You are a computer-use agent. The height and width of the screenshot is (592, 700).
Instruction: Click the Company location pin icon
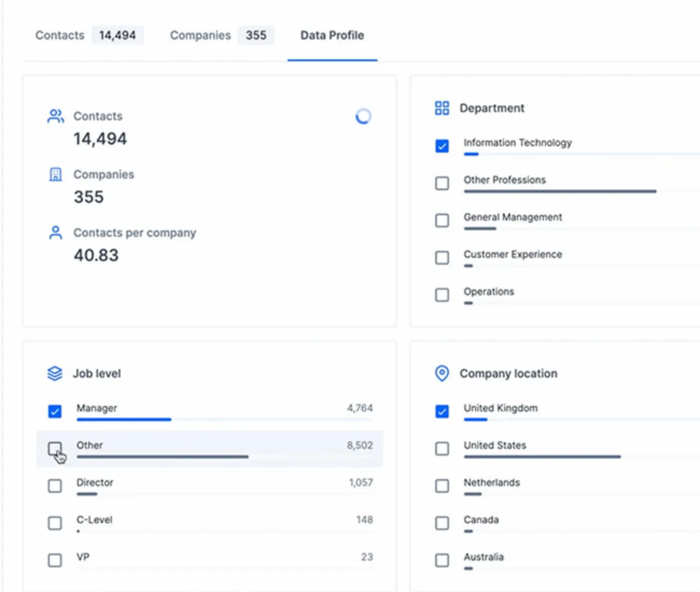point(442,373)
